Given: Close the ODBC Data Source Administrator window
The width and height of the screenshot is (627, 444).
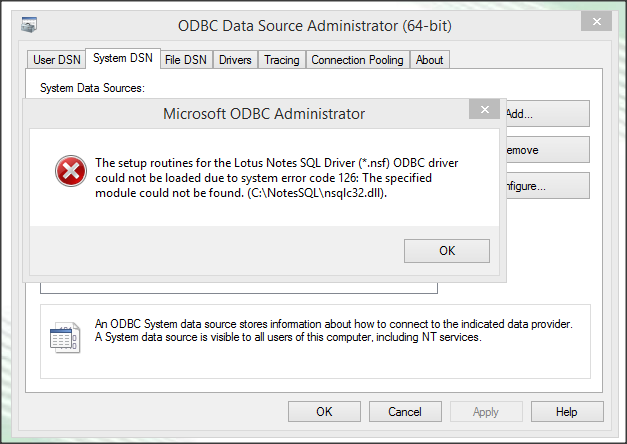Looking at the screenshot, I should [596, 20].
